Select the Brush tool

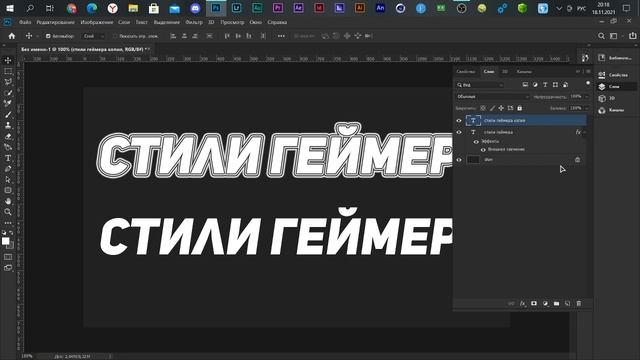[8, 115]
